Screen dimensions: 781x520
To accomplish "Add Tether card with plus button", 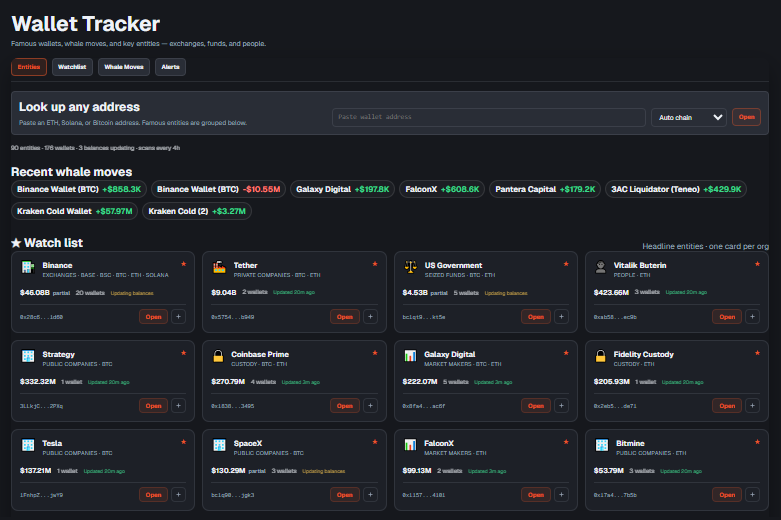I will pyautogui.click(x=370, y=317).
